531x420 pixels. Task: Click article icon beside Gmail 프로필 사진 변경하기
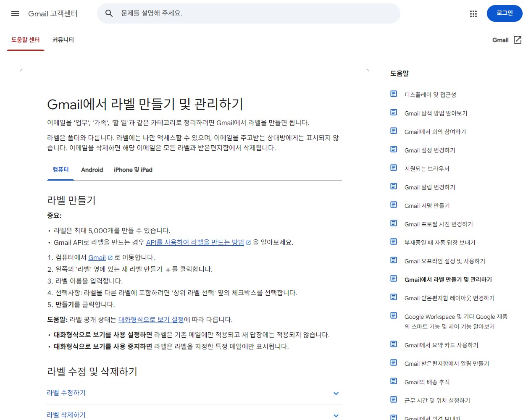(x=394, y=223)
